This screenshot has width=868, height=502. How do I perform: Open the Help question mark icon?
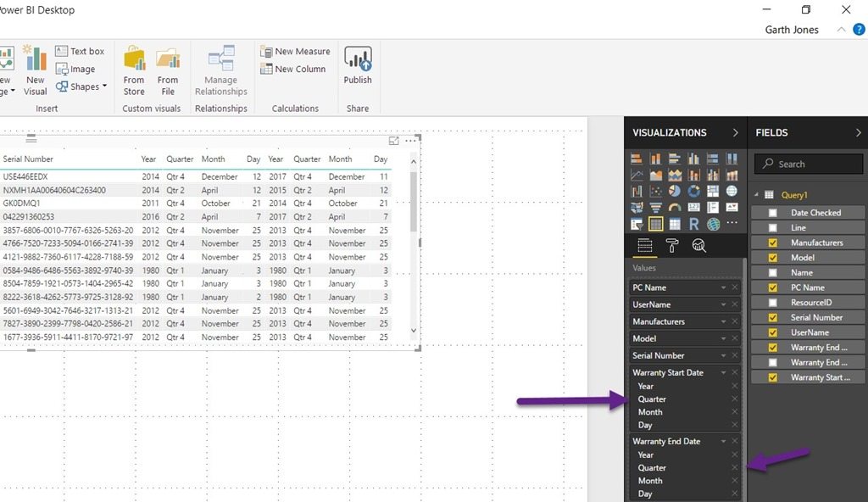859,30
